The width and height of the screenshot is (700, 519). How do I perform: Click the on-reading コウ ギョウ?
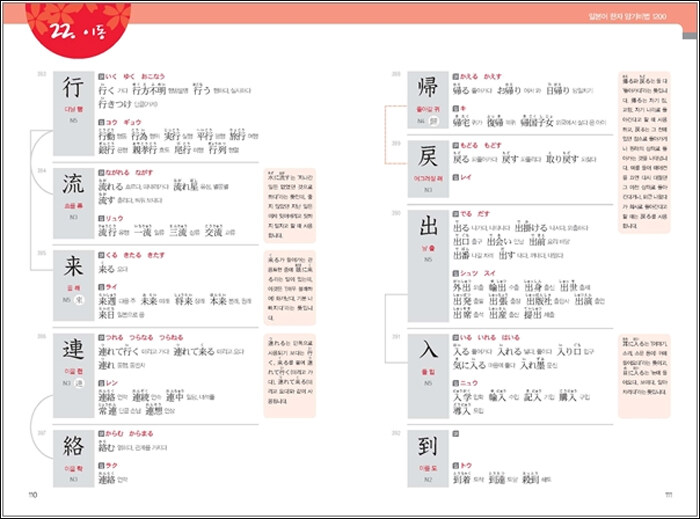coord(123,122)
